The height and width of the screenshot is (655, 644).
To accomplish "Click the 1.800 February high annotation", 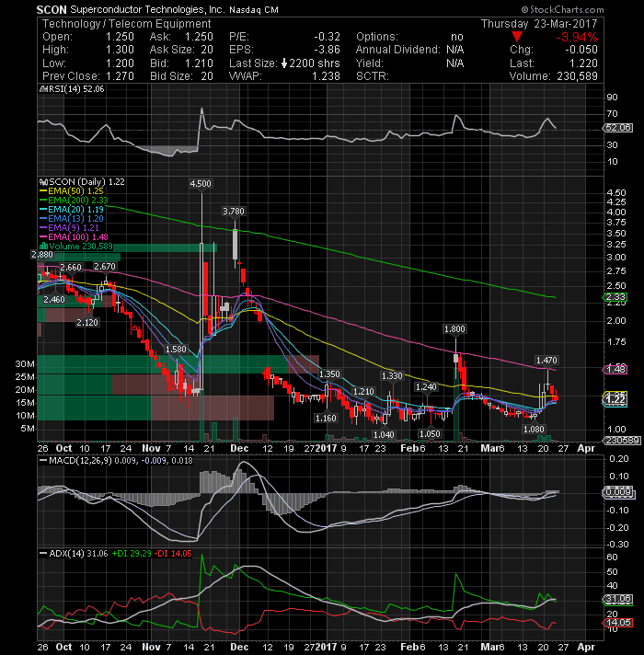I will (x=454, y=329).
